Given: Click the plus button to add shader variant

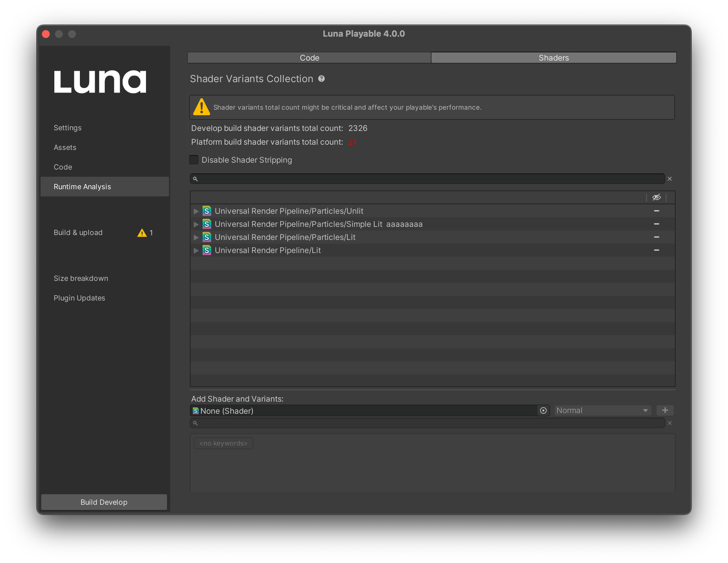Looking at the screenshot, I should click(665, 410).
